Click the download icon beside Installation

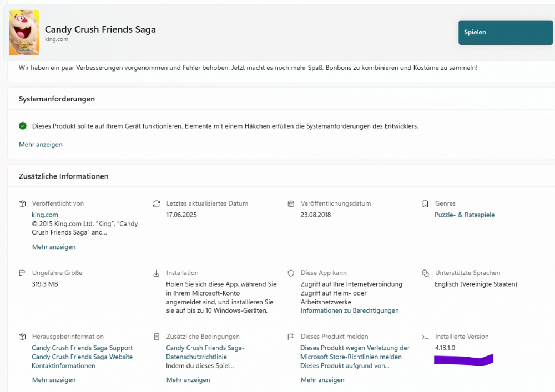157,273
